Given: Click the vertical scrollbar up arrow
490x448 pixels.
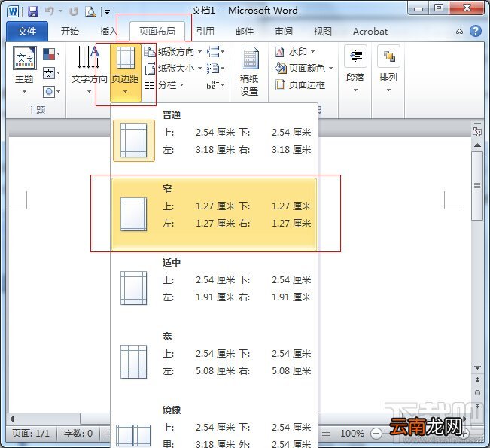Looking at the screenshot, I should click(x=477, y=145).
